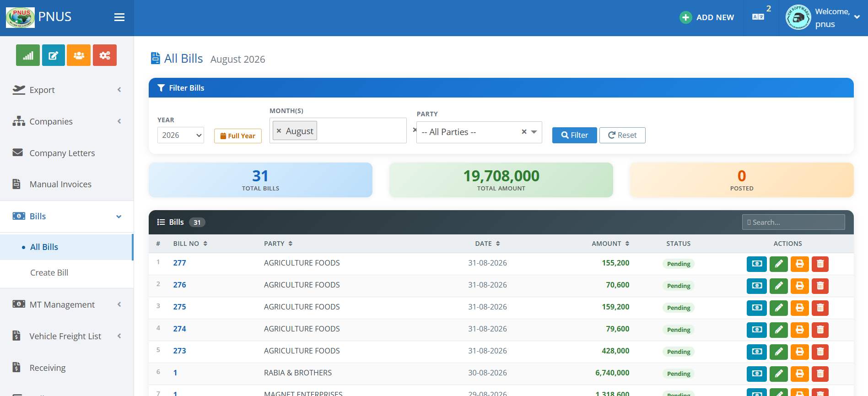This screenshot has height=396, width=868.
Task: Collapse the Bills sidebar menu
Action: pos(67,216)
